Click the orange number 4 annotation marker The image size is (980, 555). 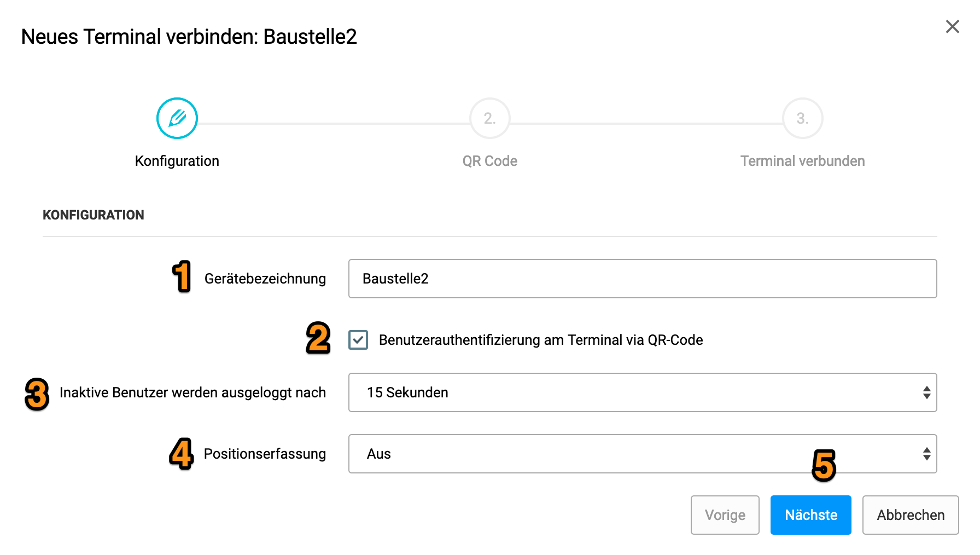(x=182, y=454)
